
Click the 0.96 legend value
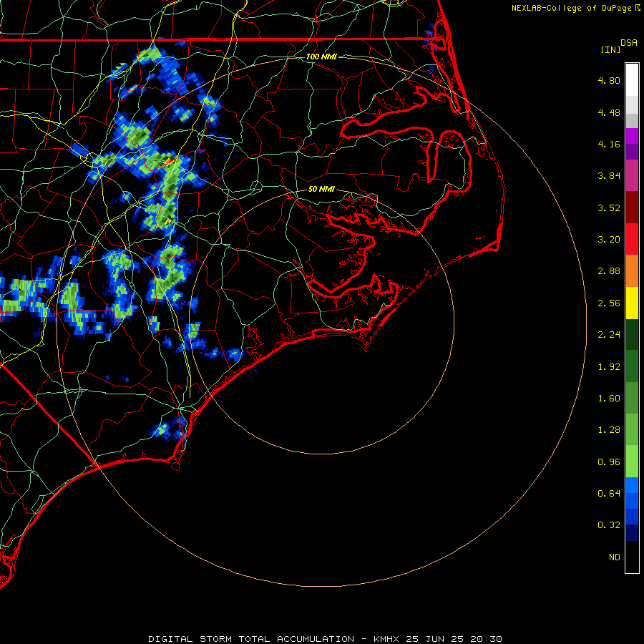609,462
